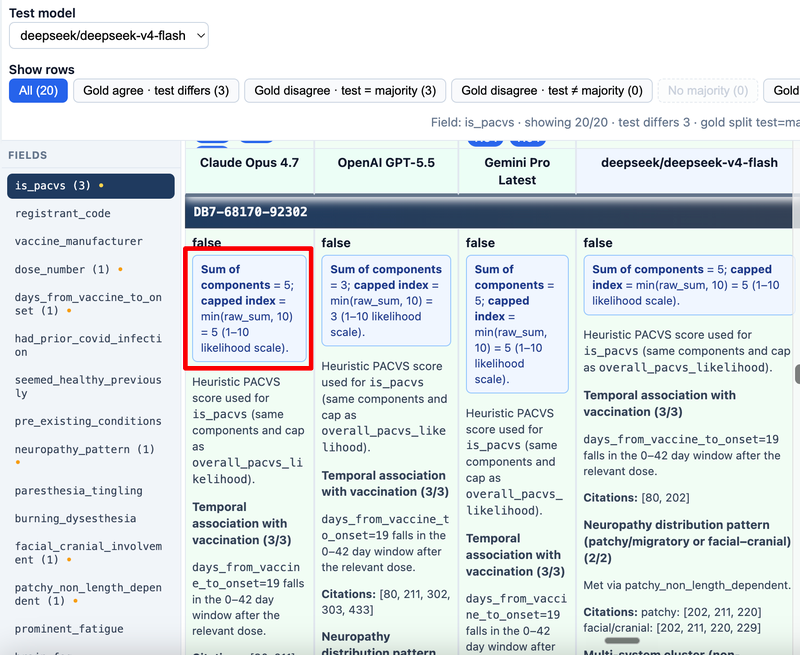800x655 pixels.
Task: Click the FIELDS sidebar heading
Action: point(28,156)
